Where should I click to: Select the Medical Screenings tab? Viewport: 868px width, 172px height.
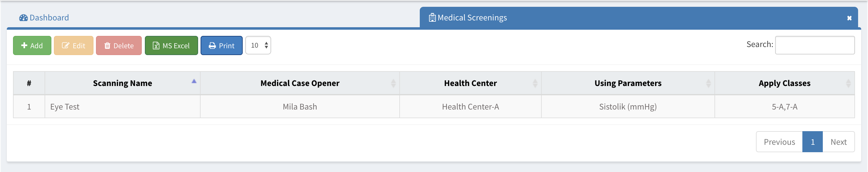click(472, 18)
